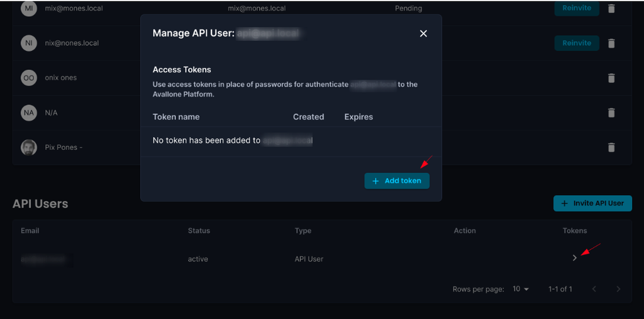
Task: Click the OO avatar of onix ones
Action: pos(29,77)
